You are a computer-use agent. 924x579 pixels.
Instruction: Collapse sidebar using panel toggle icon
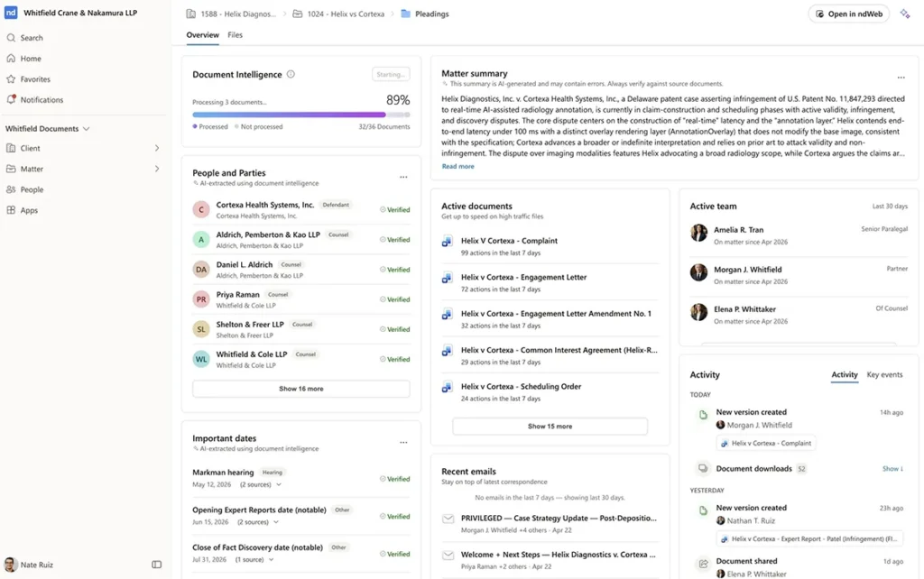click(x=156, y=565)
